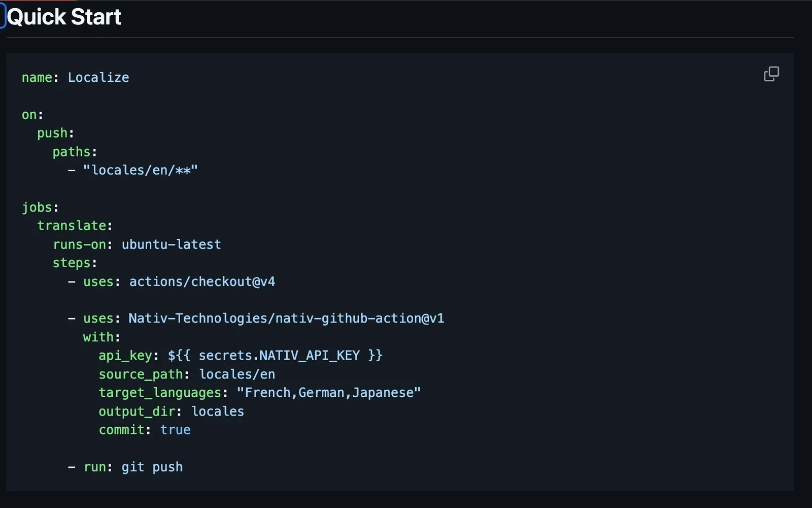Click the "French,German,Japanese" value
The height and width of the screenshot is (508, 812).
(329, 393)
